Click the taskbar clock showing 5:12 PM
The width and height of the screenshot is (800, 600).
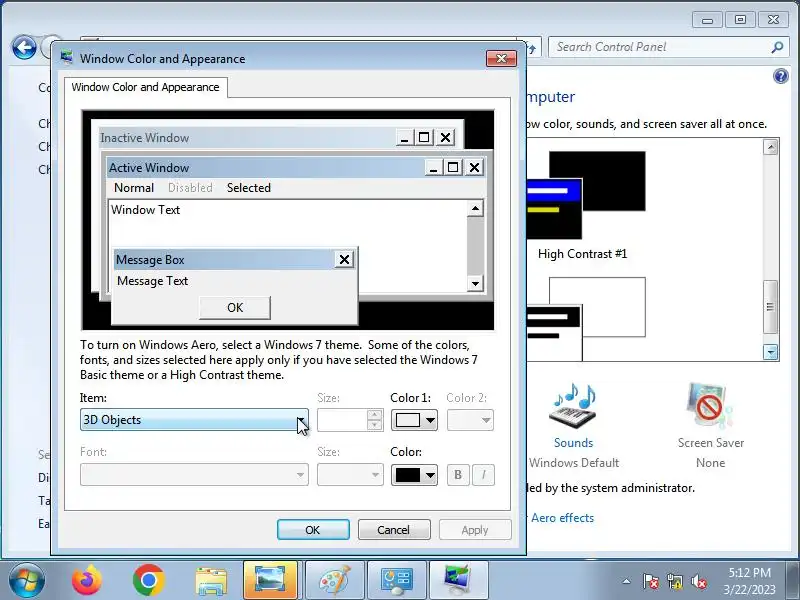pos(749,572)
